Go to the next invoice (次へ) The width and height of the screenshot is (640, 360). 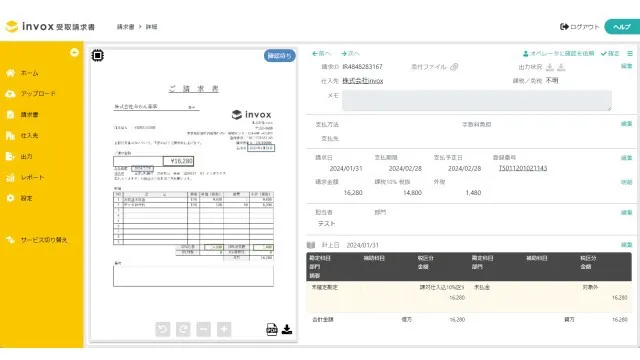click(x=350, y=53)
